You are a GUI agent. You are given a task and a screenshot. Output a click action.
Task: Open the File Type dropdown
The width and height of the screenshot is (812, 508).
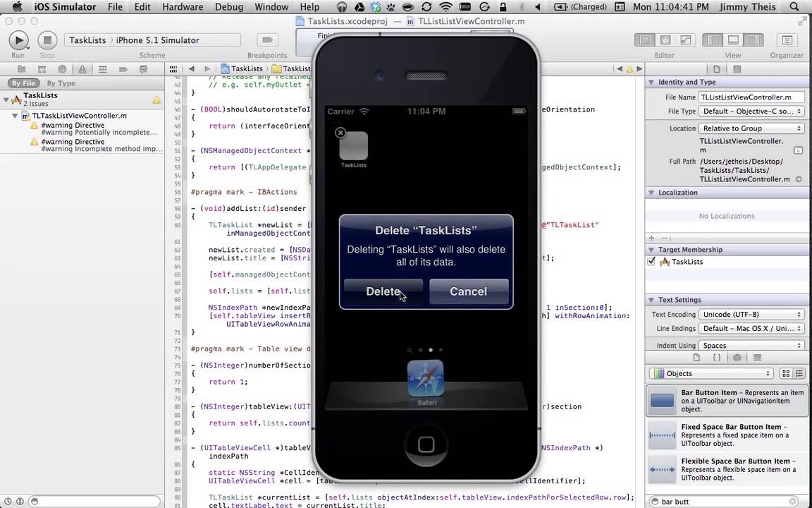pos(751,111)
